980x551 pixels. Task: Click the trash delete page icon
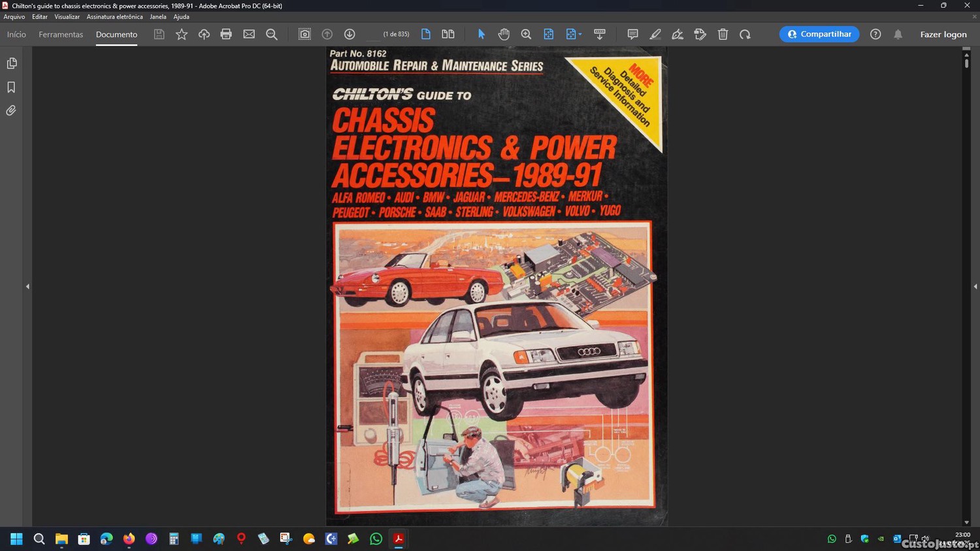(723, 34)
